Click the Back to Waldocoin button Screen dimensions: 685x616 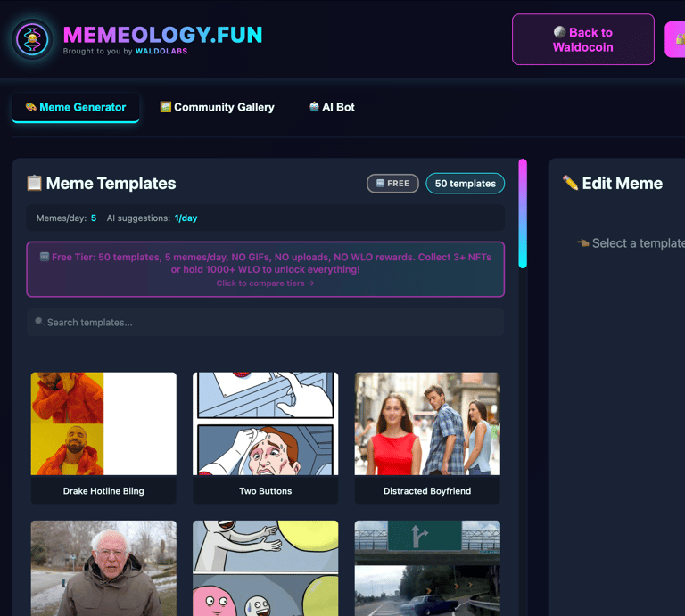[582, 39]
